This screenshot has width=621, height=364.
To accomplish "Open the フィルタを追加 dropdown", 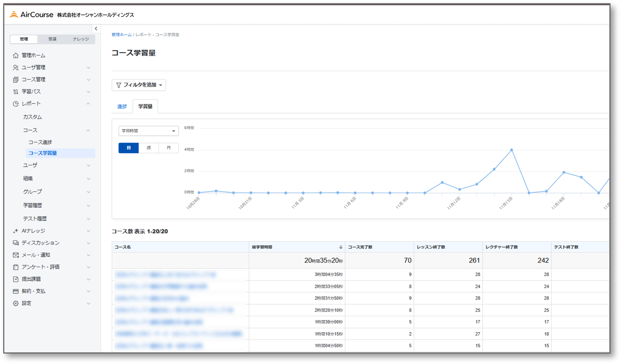I will [x=139, y=85].
